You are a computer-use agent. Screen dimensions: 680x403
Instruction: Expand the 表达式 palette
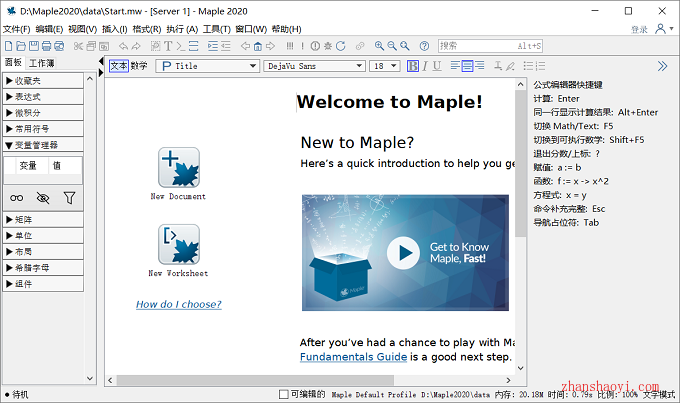click(43, 97)
